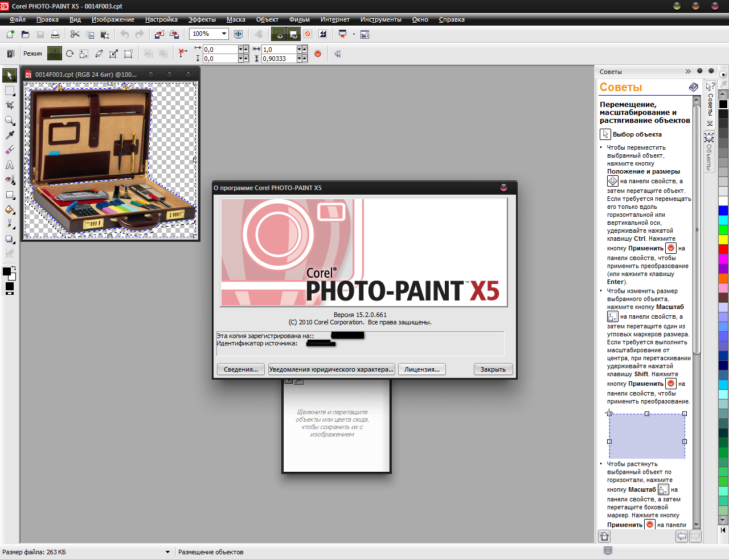
Task: Select the Eyedropper tool in toolbox
Action: click(x=10, y=135)
